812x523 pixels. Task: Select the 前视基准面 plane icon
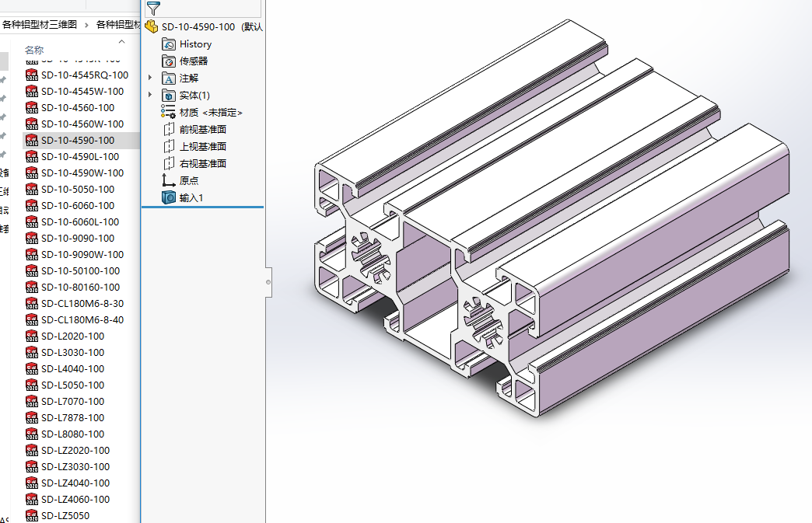[169, 129]
